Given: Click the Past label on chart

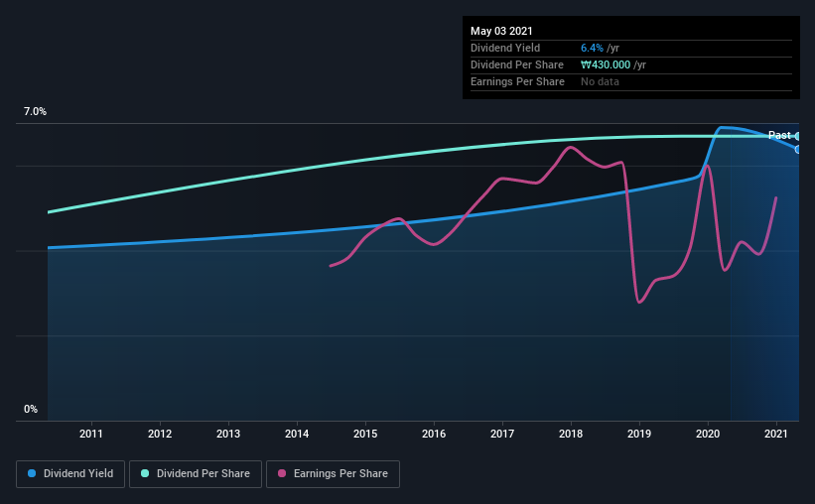Looking at the screenshot, I should point(779,135).
